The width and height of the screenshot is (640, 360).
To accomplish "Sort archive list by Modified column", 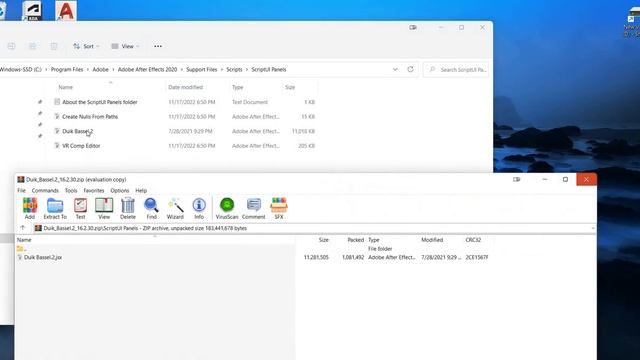I will pos(432,240).
